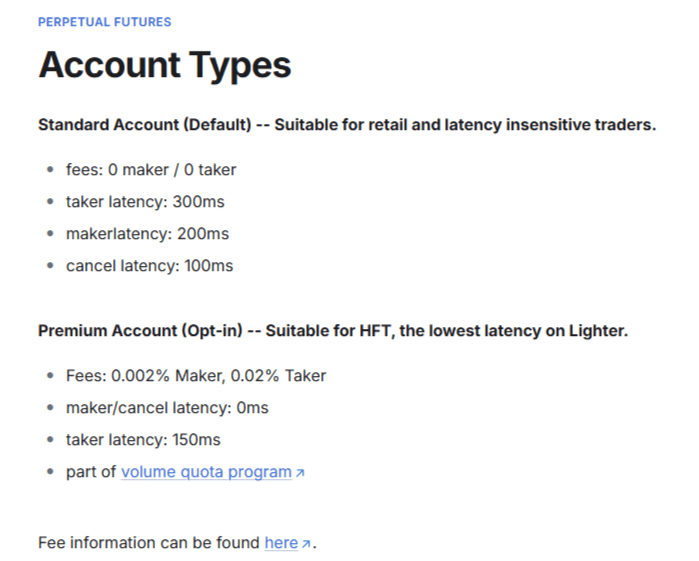Viewport: 699px width, 561px height.
Task: Click the 'Fee information can be found' text
Action: pos(149,543)
